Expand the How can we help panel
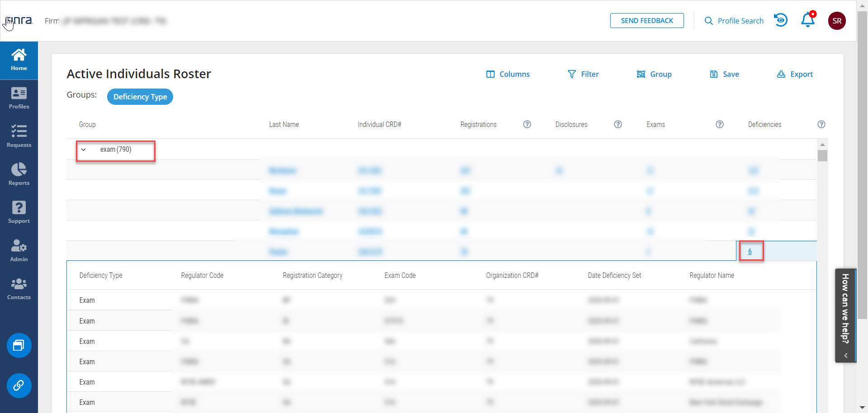This screenshot has height=413, width=868. click(845, 356)
